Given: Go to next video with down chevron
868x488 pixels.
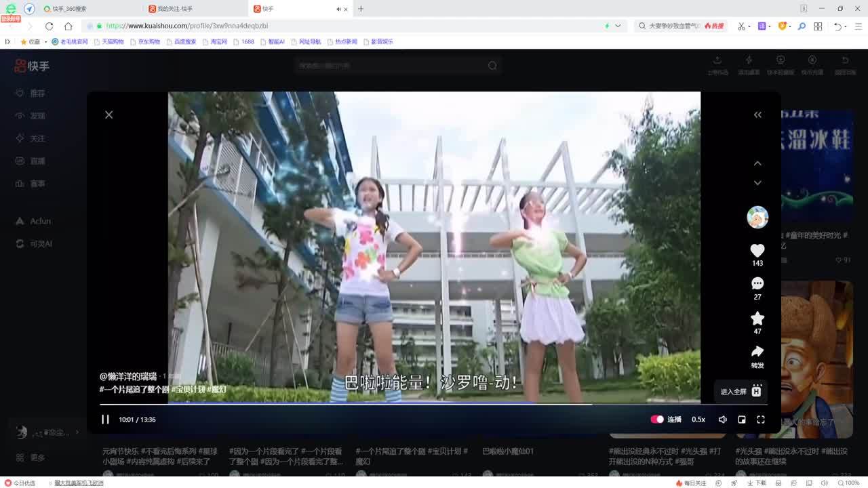Looking at the screenshot, I should click(757, 183).
